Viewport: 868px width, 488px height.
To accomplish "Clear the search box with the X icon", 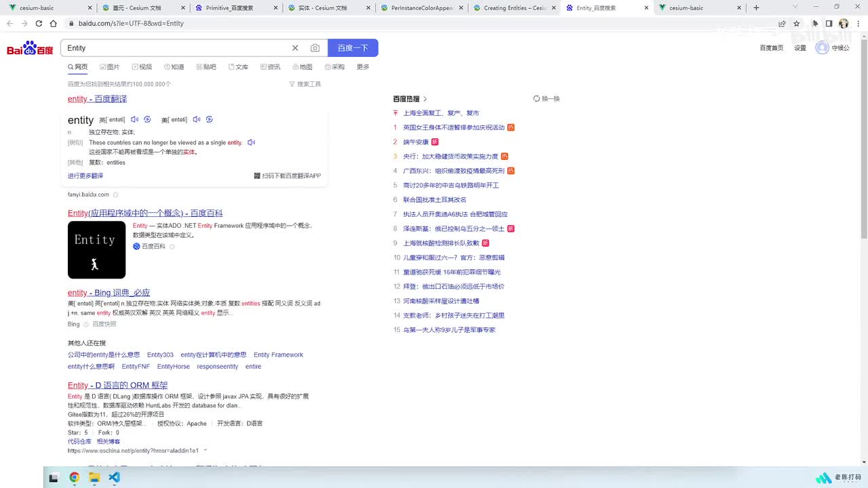I will [x=295, y=48].
